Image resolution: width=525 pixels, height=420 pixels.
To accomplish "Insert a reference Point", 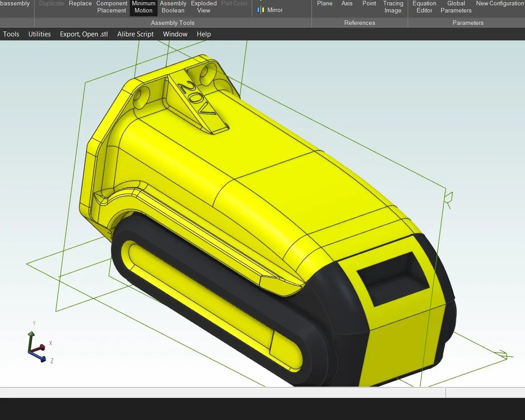I will [369, 4].
